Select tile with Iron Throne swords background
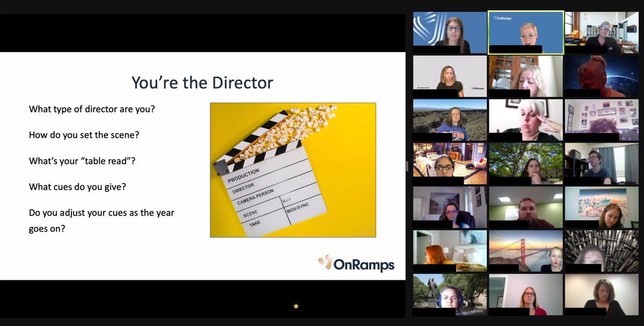644x326 pixels. click(x=602, y=251)
